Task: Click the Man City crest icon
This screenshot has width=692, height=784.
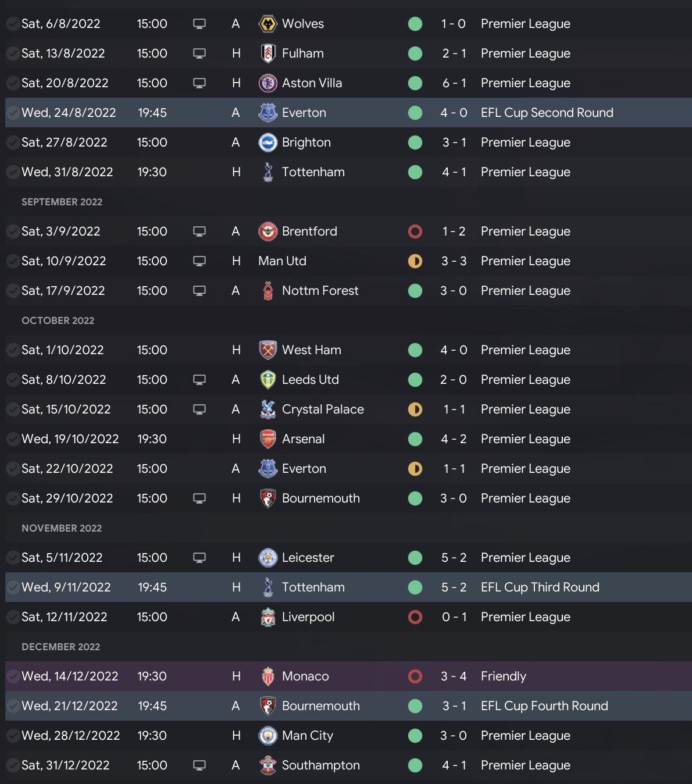Action: click(267, 736)
